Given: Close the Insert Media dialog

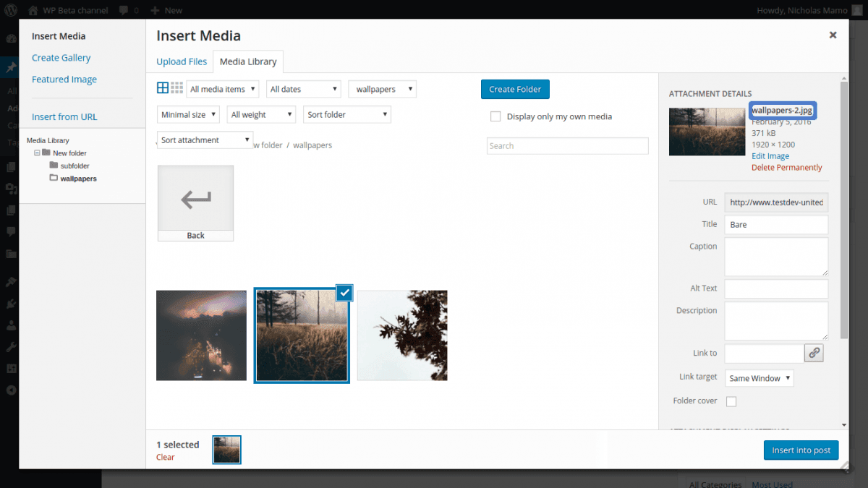Looking at the screenshot, I should click(x=833, y=35).
